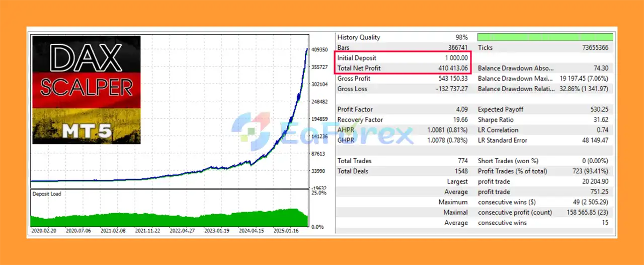Click the "Total Trades" label
Screen dimensions: 644x265
pyautogui.click(x=355, y=161)
